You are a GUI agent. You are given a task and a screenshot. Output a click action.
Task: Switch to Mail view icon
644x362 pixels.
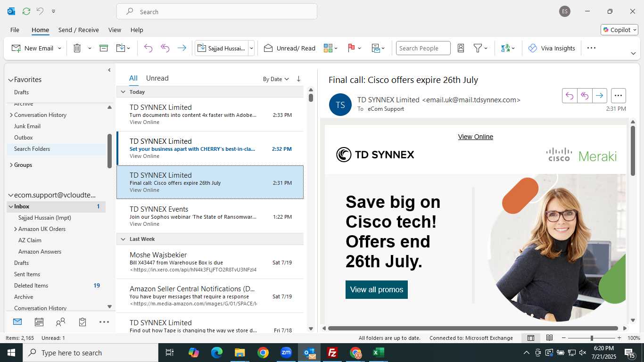tap(17, 322)
